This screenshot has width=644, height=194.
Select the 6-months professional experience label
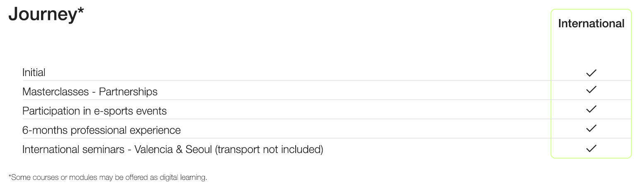pos(102,130)
